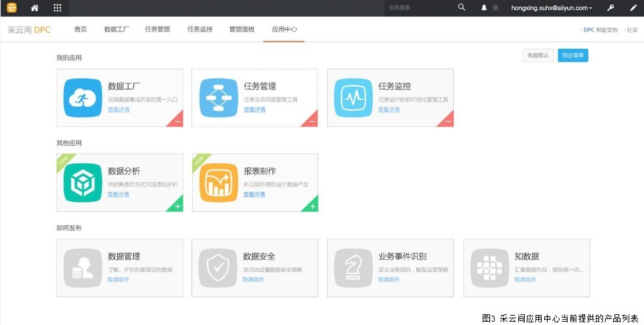
Task: Open the 社区 link
Action: point(632,30)
